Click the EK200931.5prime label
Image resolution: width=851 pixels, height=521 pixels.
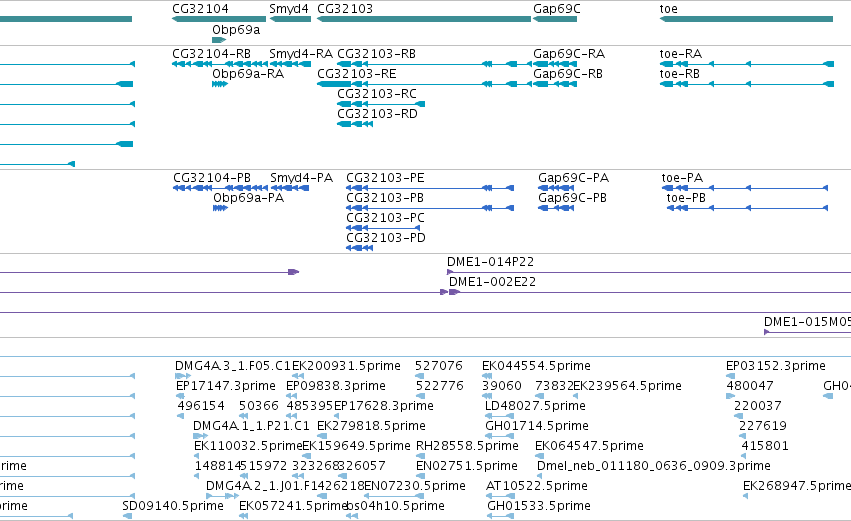click(346, 366)
